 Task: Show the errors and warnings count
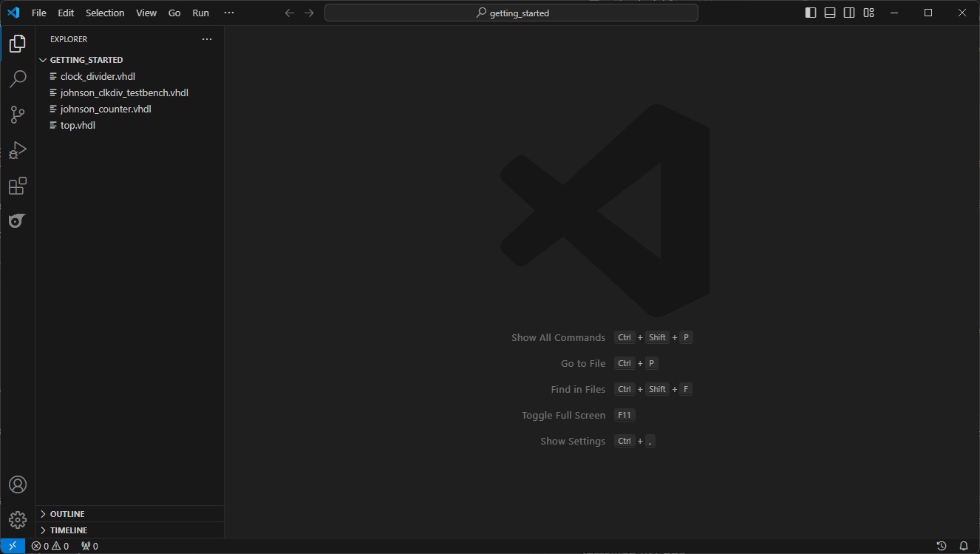point(50,546)
